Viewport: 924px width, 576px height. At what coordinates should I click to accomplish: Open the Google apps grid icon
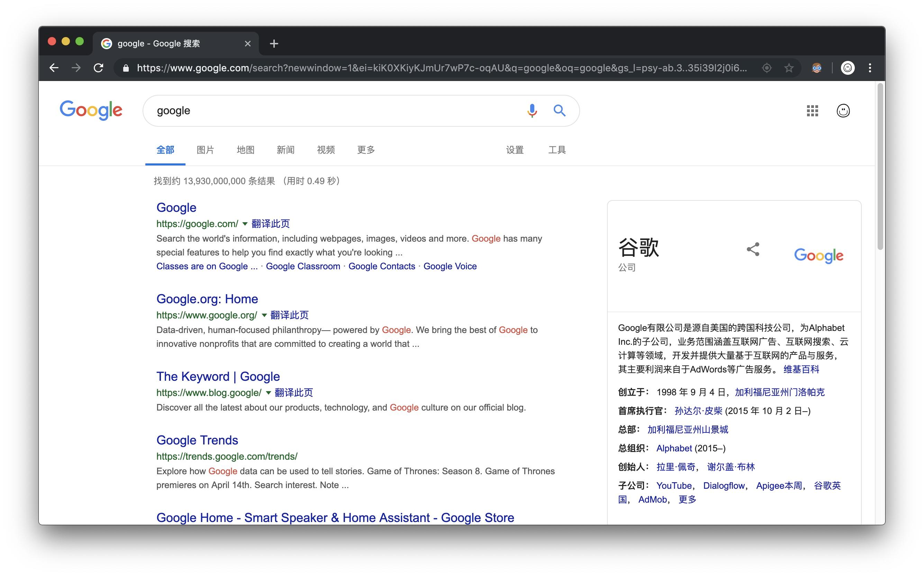point(813,111)
